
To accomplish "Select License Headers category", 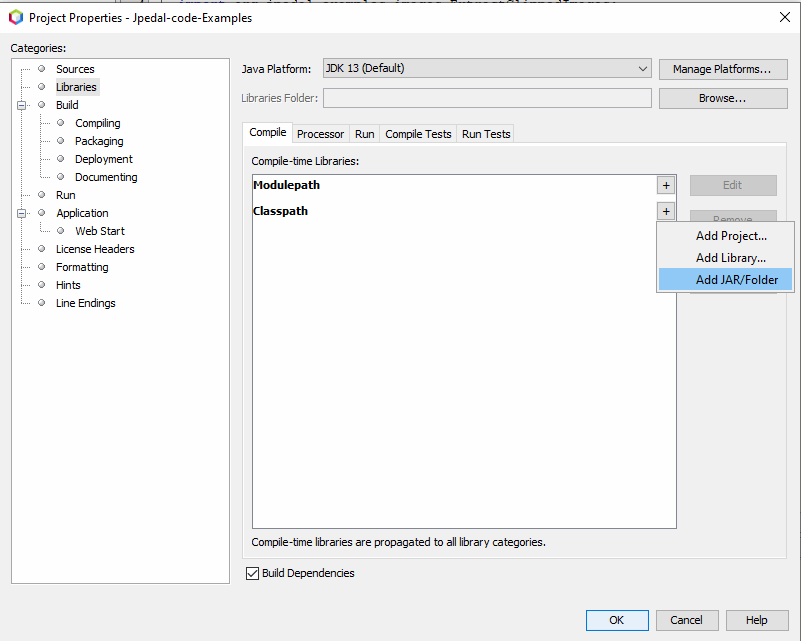I will (95, 249).
